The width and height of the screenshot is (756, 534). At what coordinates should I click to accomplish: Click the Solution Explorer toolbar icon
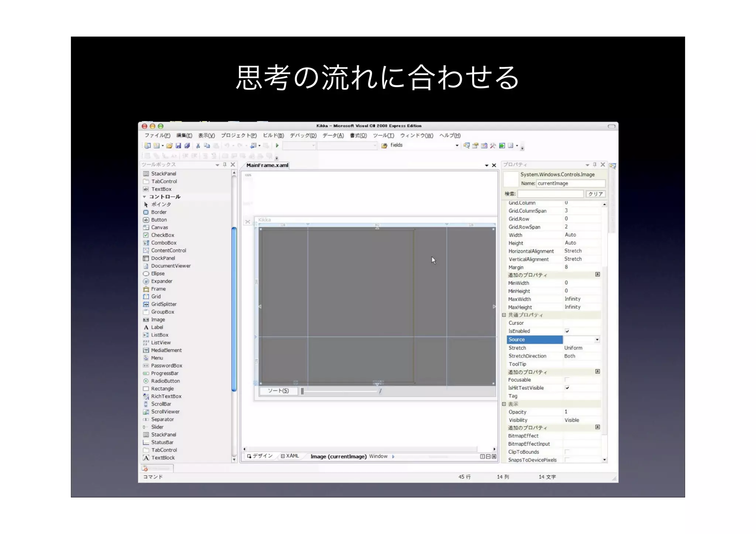click(x=467, y=145)
